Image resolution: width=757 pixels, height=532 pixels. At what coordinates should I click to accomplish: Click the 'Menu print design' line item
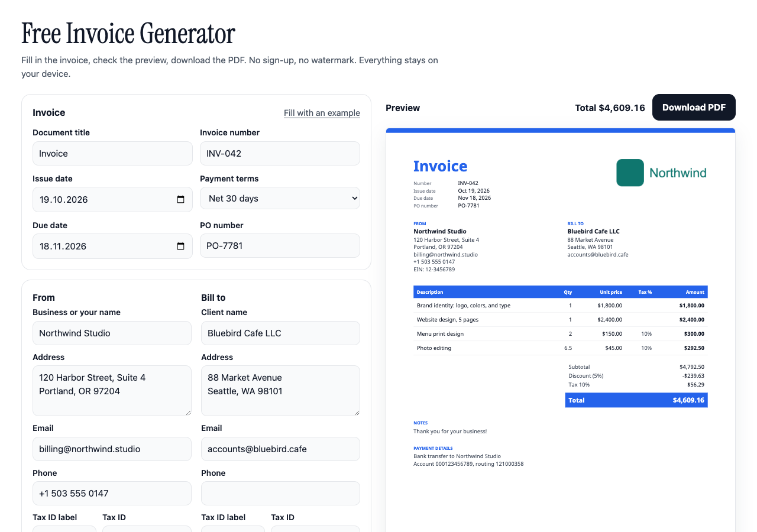(561, 334)
